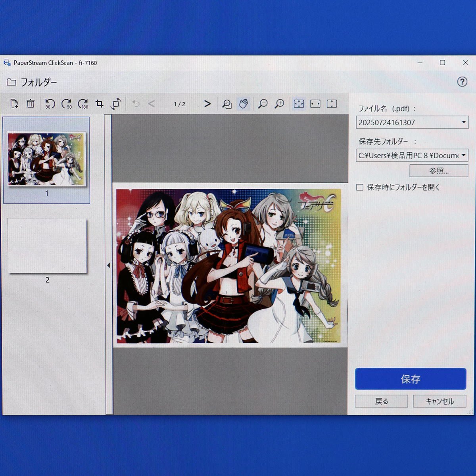Click the 戻る back button
The width and height of the screenshot is (476, 476).
coord(381,401)
